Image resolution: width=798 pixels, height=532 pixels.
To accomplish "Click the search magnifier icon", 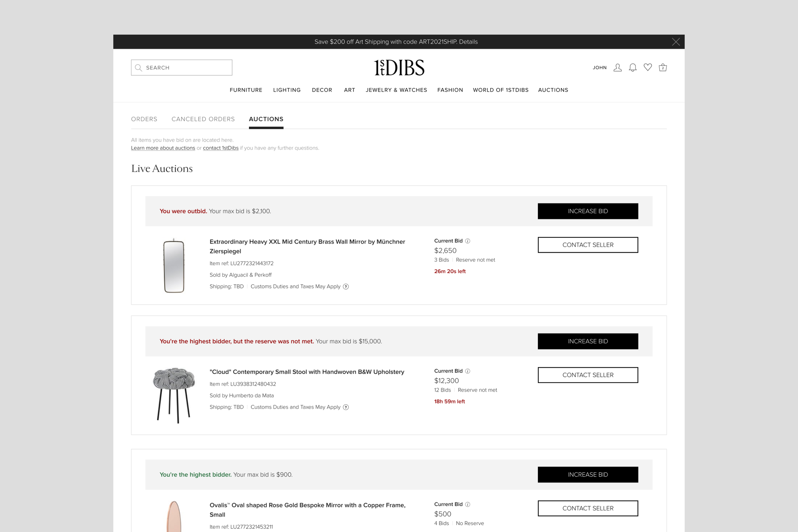I will tap(139, 68).
